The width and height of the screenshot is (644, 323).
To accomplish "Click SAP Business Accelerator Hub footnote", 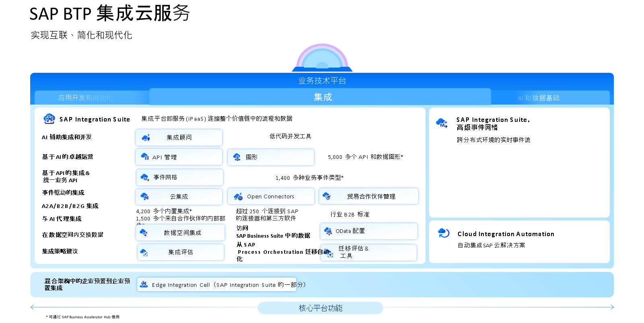I will point(83,317).
